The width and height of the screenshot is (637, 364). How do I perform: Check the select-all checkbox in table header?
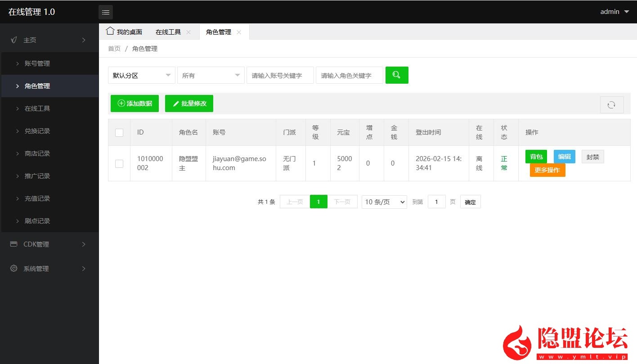(119, 132)
